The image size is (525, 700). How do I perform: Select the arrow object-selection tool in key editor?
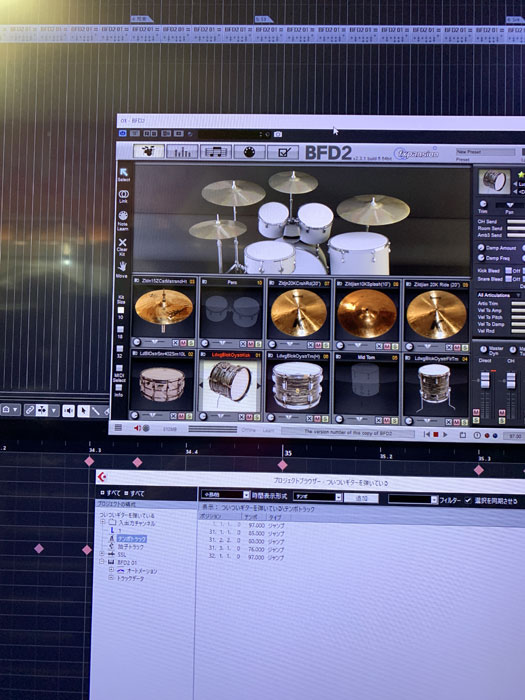[x=83, y=411]
